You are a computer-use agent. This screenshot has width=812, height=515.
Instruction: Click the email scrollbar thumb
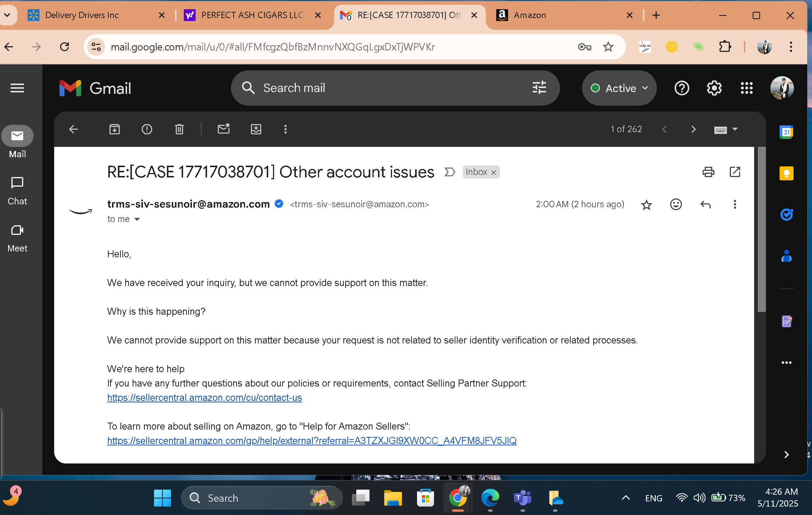[x=762, y=229]
